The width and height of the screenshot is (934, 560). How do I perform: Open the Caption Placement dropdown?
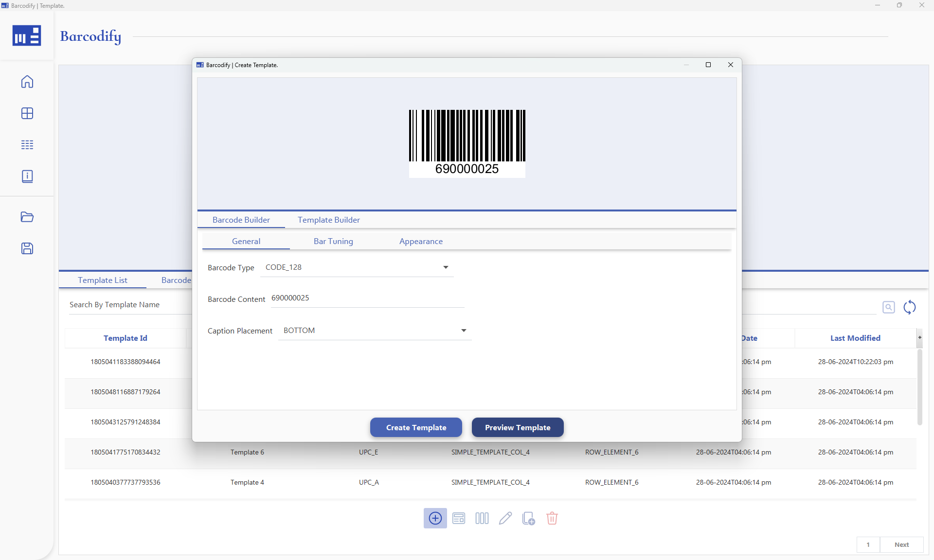(463, 331)
